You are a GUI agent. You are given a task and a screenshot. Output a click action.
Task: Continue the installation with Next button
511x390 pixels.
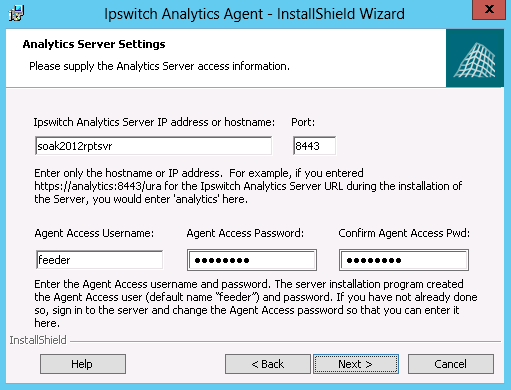356,364
